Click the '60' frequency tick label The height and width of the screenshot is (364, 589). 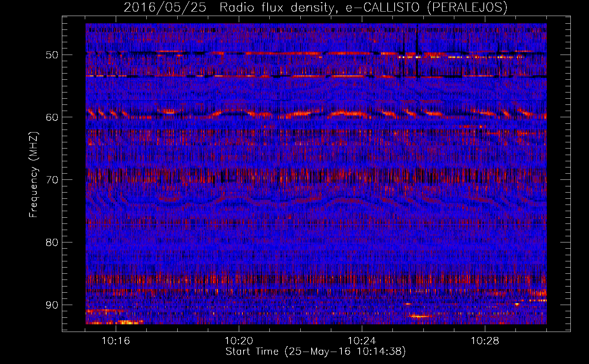click(x=52, y=117)
